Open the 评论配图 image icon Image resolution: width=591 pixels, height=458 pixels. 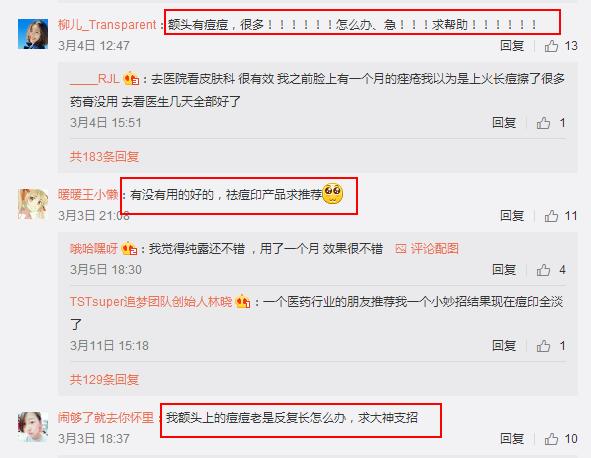tap(401, 248)
